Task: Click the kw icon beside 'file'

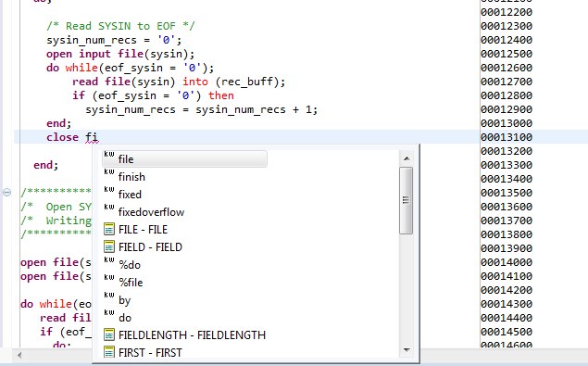Action: [x=109, y=155]
